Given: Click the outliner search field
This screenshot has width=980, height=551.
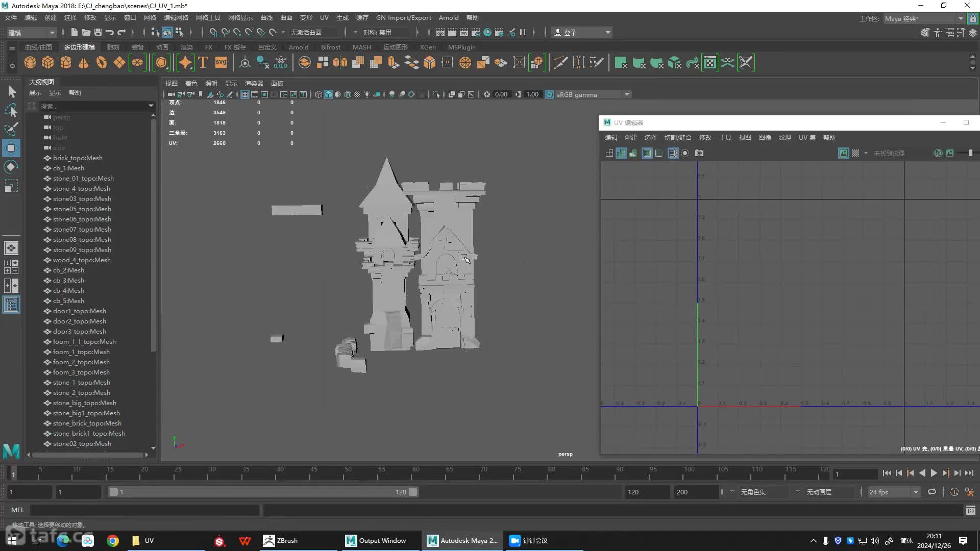Looking at the screenshot, I should [x=93, y=106].
